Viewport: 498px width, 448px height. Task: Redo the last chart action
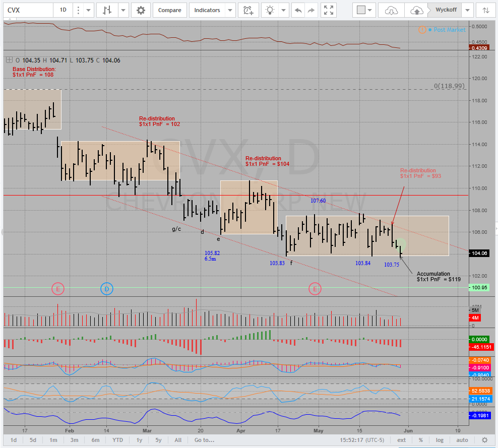click(x=312, y=10)
